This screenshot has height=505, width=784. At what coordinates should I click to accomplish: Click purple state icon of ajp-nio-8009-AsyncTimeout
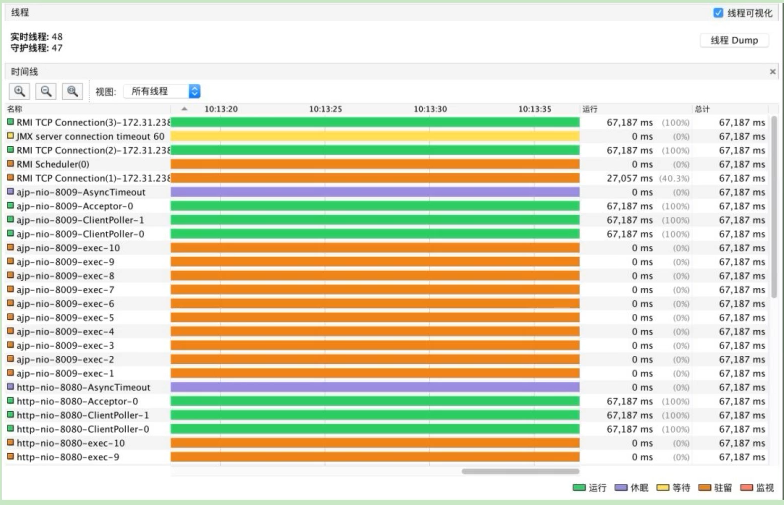point(10,192)
